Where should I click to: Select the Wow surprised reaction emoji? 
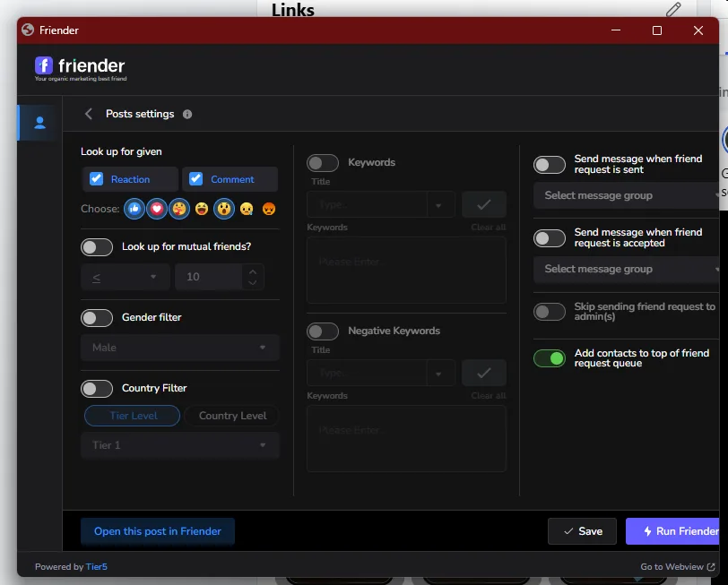(224, 209)
